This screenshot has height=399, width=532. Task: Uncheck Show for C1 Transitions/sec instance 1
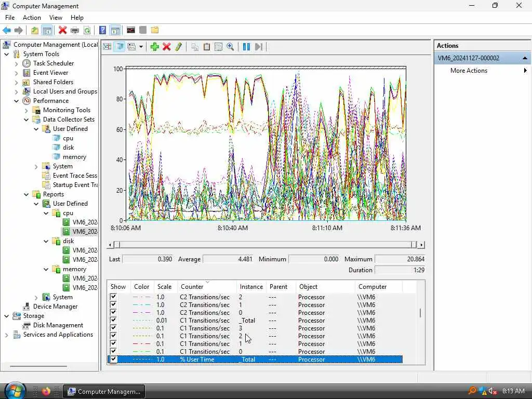pos(113,343)
